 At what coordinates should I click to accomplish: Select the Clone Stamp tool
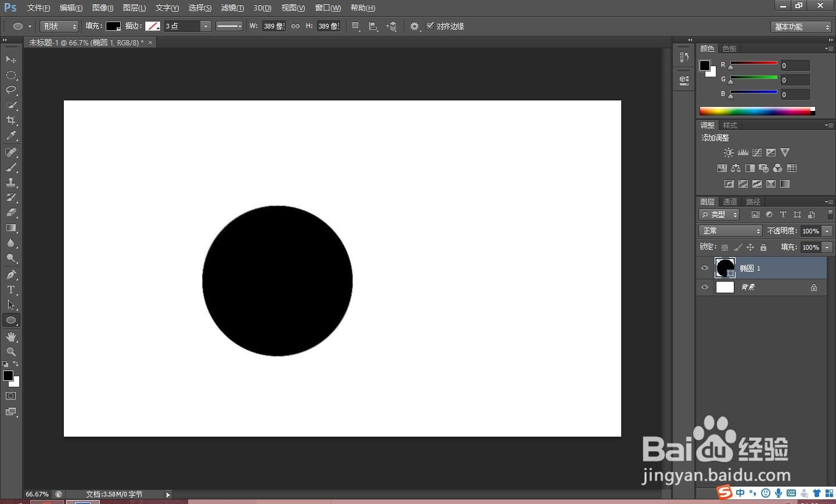[x=10, y=182]
